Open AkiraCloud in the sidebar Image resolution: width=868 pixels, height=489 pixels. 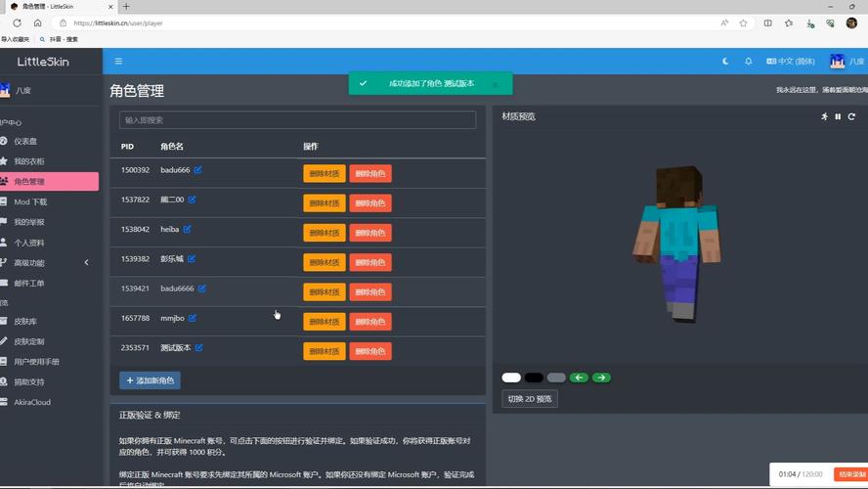click(32, 402)
